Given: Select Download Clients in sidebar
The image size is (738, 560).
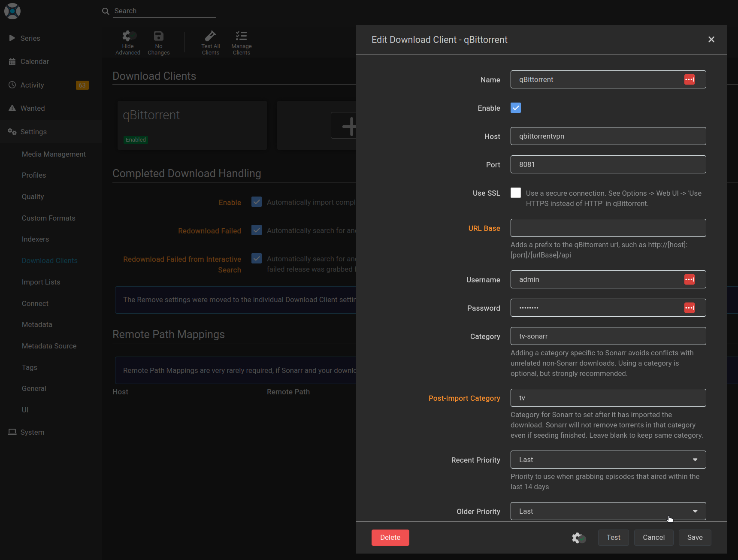Looking at the screenshot, I should [50, 260].
